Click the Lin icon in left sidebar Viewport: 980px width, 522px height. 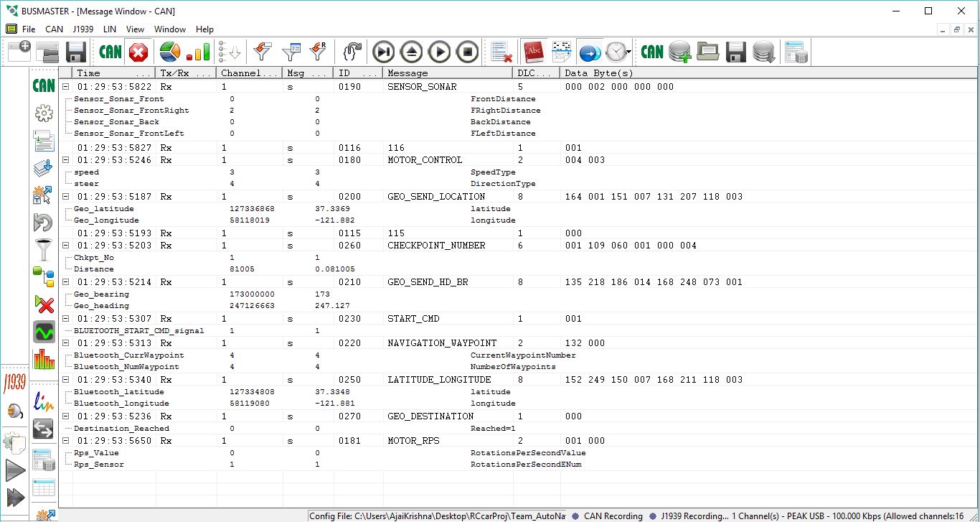pos(44,402)
